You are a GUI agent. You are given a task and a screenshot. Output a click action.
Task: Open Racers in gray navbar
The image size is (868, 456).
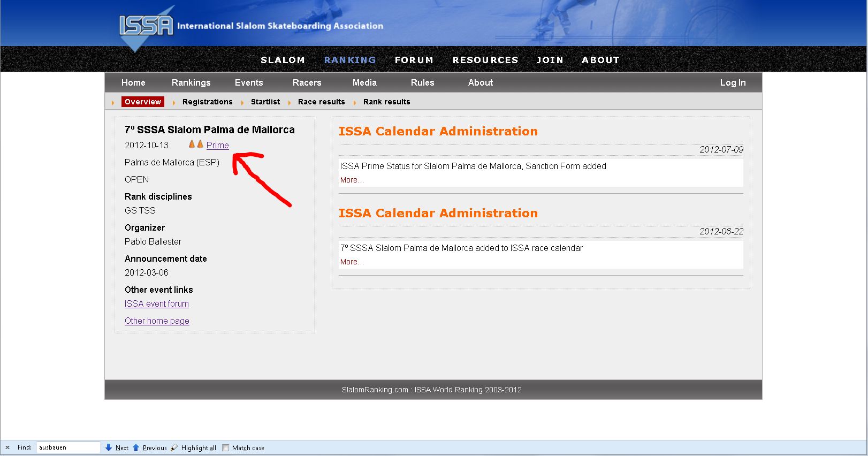coord(307,82)
